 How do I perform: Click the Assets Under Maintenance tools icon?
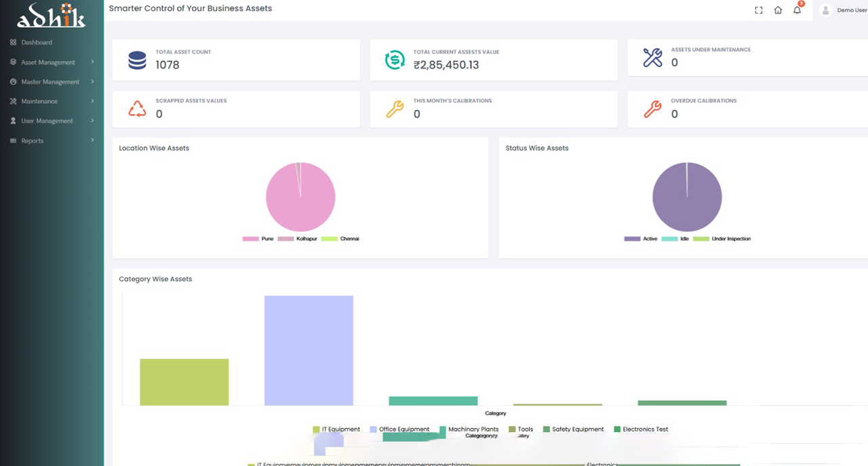[652, 58]
